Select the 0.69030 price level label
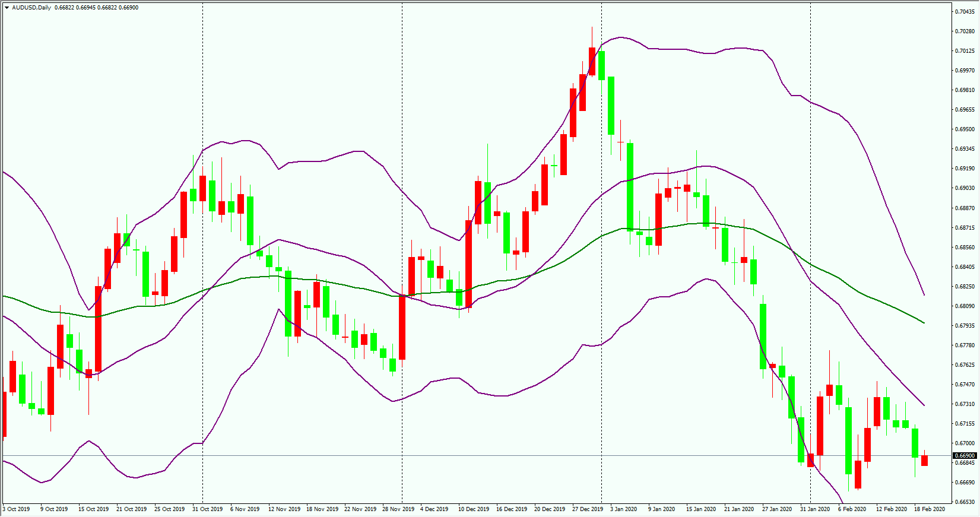This screenshot has width=980, height=517. coord(965,188)
